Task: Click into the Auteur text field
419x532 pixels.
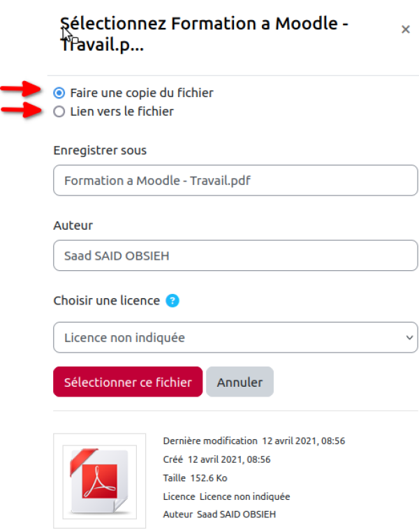Action: coord(235,256)
